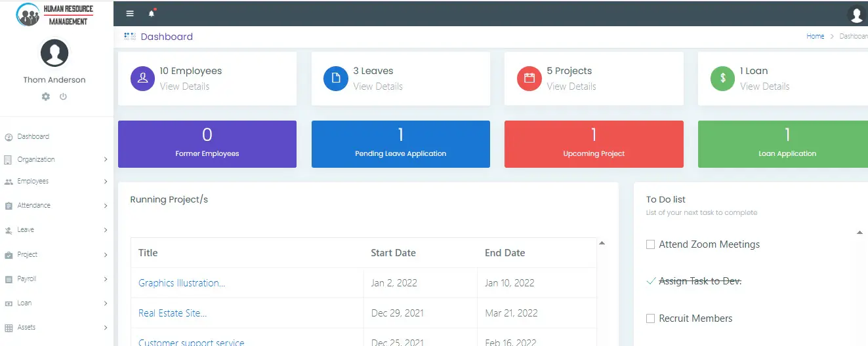Image resolution: width=868 pixels, height=346 pixels.
Task: Click the Organization building icon
Action: (9, 160)
